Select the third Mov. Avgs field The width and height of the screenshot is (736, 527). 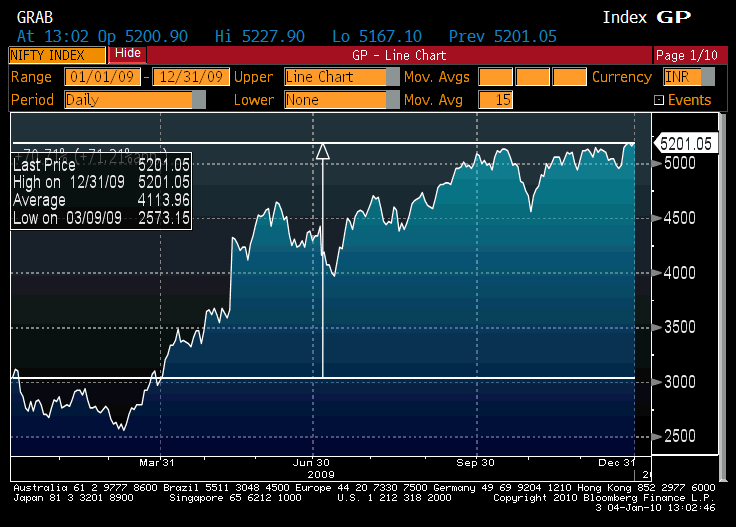pos(569,77)
